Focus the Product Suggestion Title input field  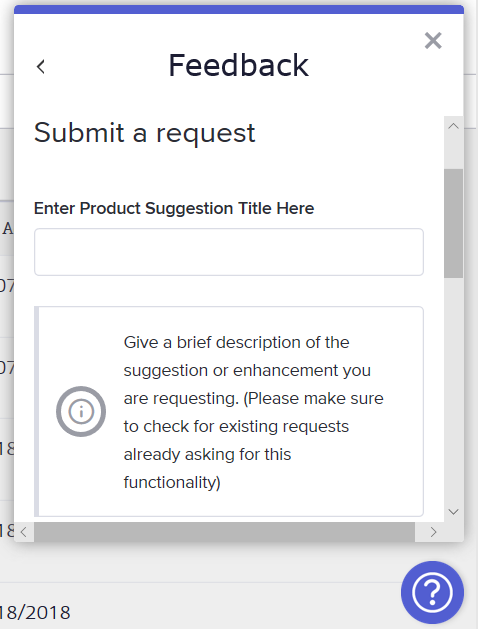pos(229,252)
